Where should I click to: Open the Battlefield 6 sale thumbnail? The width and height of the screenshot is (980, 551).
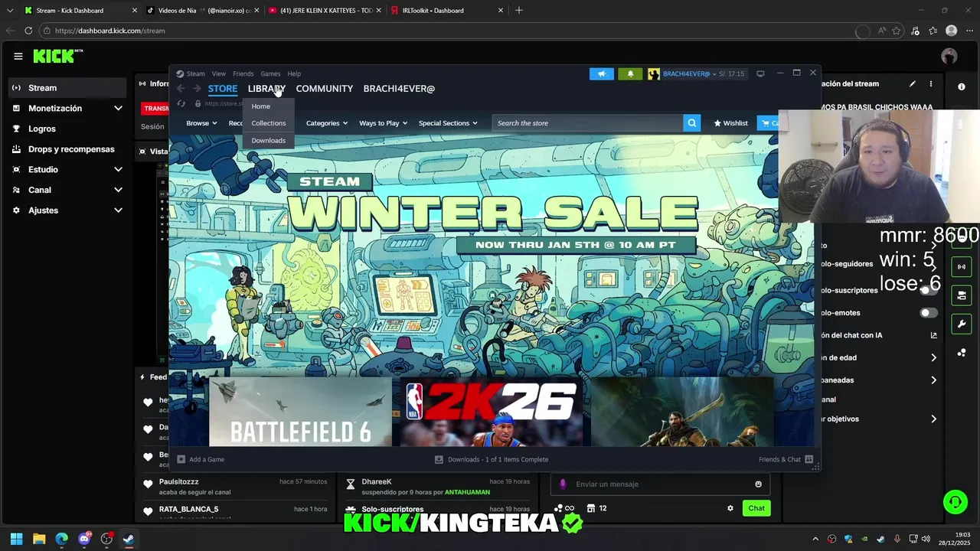[300, 412]
